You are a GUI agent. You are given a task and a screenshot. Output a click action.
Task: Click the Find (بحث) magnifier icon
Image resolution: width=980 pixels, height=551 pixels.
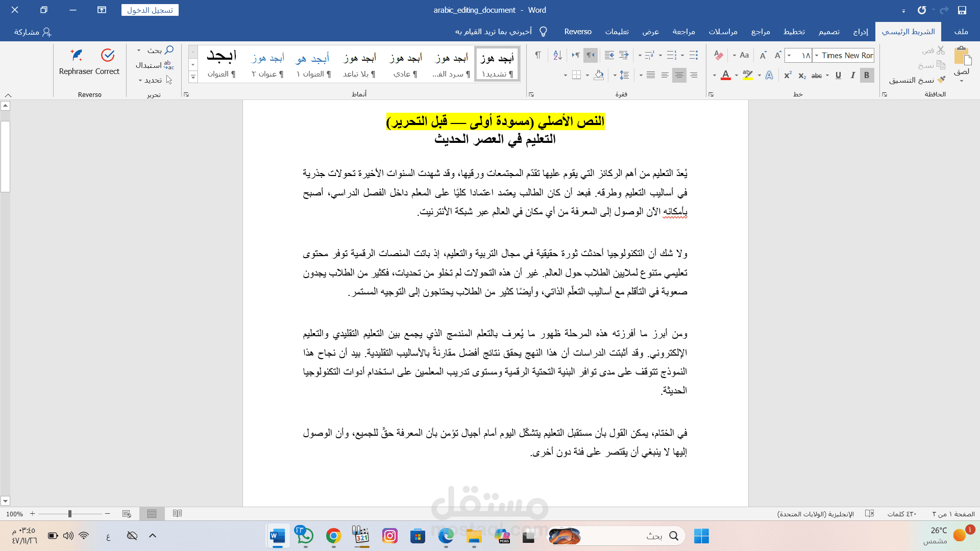(169, 50)
